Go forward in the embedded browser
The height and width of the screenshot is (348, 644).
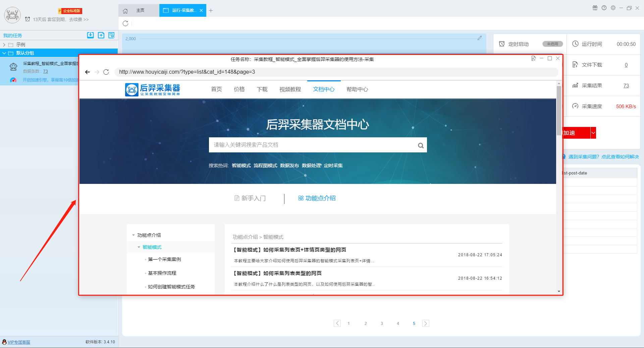click(97, 72)
